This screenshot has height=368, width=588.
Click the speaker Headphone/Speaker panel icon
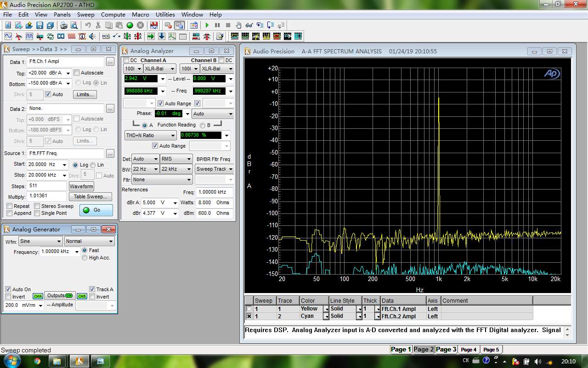point(93,36)
